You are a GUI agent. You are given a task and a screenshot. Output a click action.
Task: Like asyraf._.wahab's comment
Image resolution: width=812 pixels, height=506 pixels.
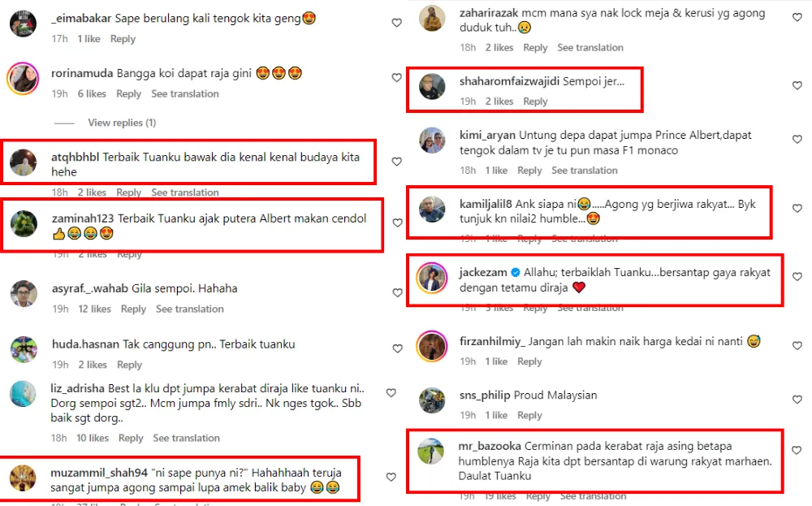397,292
